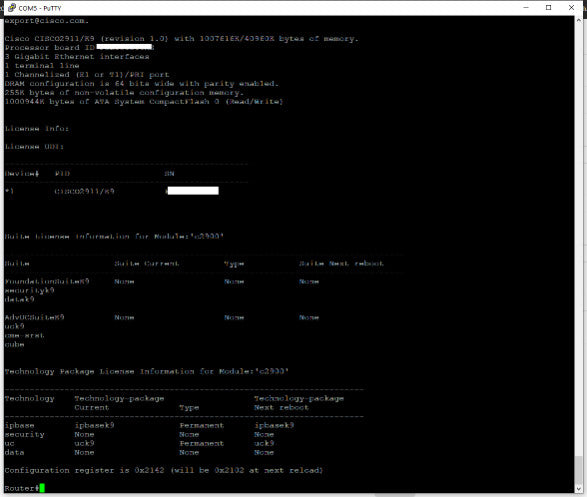Click 'Suite License Information for Module' heading
The width and height of the screenshot is (587, 497).
click(x=114, y=237)
